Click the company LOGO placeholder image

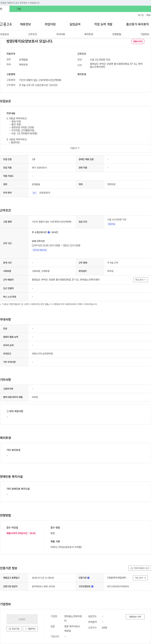[x=22, y=619]
